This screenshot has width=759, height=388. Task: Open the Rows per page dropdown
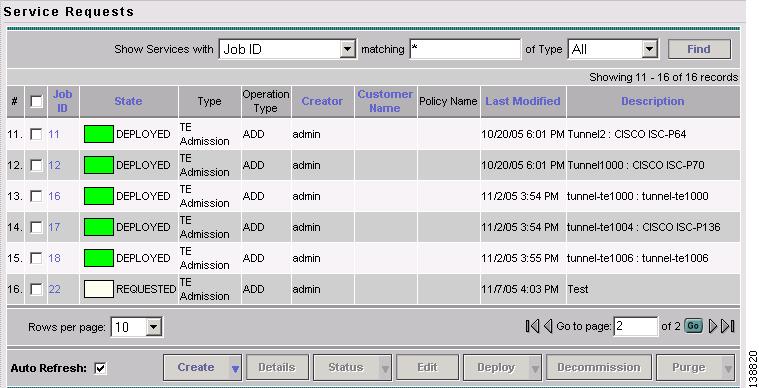[153, 327]
